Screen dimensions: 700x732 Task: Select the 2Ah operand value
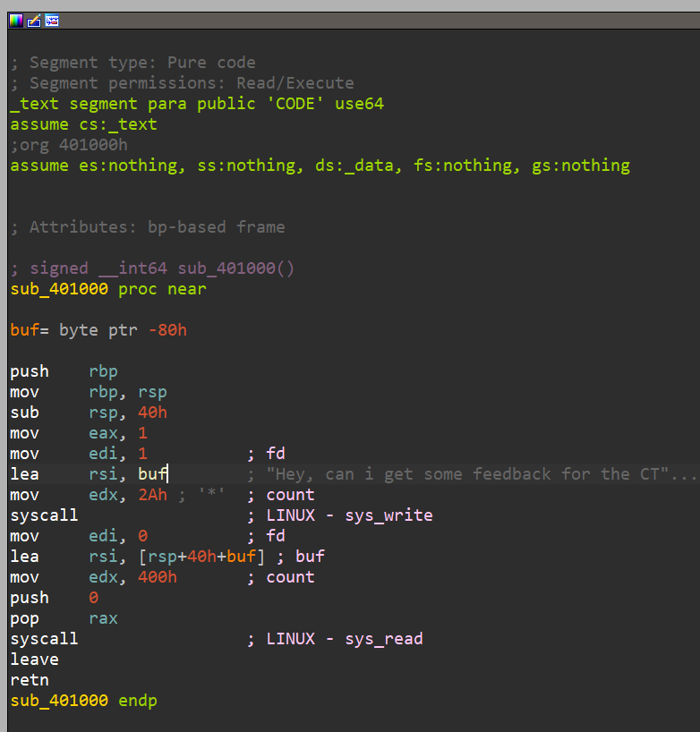[x=152, y=495]
